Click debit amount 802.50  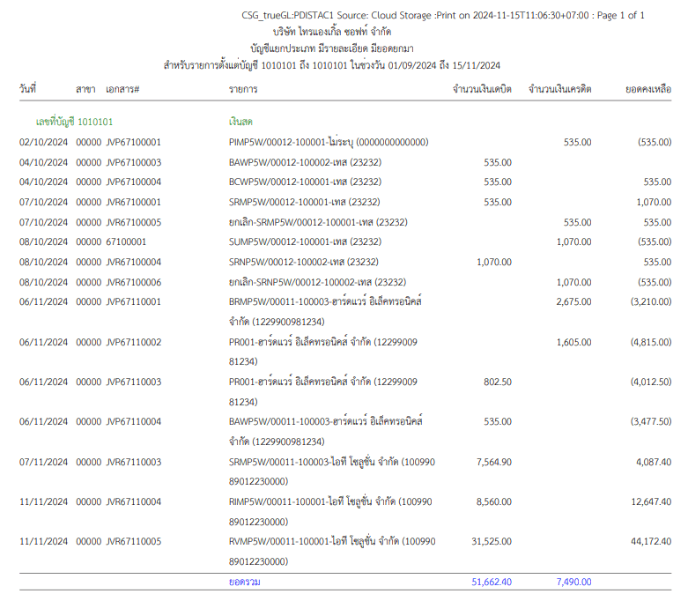click(x=498, y=382)
